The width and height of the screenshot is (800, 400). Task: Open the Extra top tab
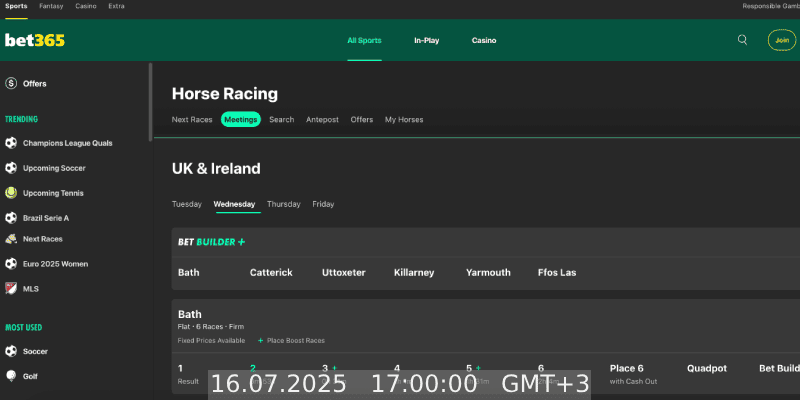pyautogui.click(x=116, y=6)
